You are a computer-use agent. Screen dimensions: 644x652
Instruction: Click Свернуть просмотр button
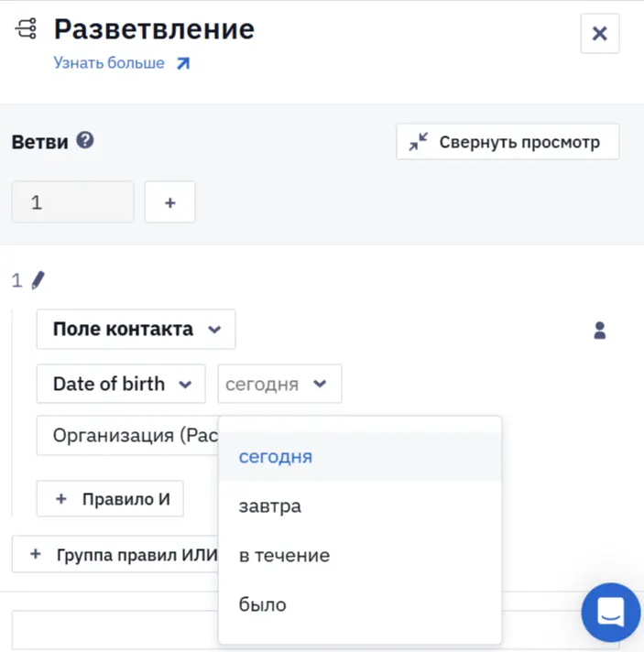point(508,142)
